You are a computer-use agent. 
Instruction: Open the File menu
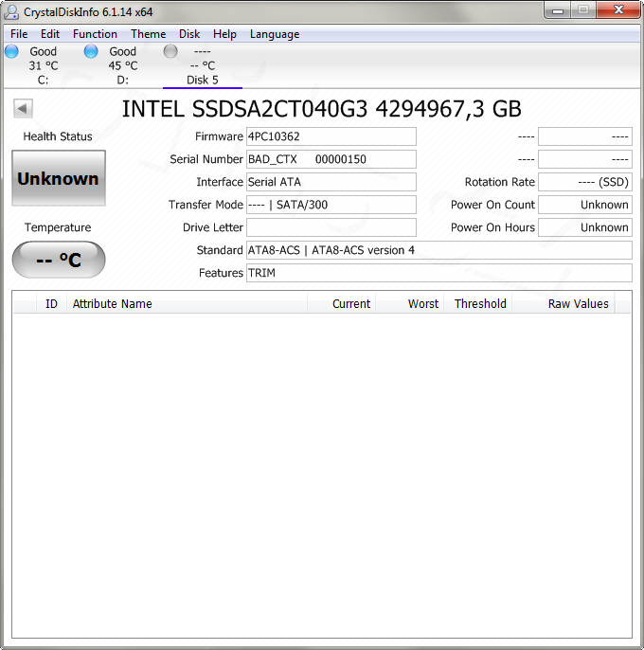[19, 34]
